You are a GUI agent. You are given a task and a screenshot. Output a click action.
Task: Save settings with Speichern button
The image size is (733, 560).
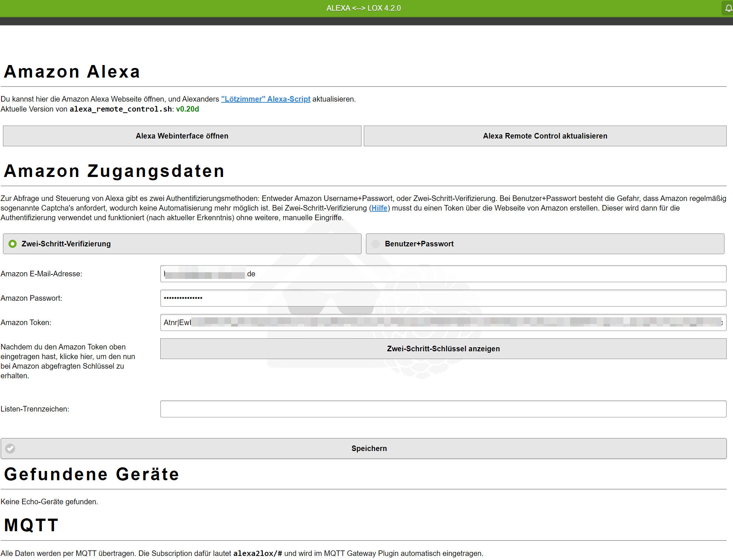pos(364,448)
